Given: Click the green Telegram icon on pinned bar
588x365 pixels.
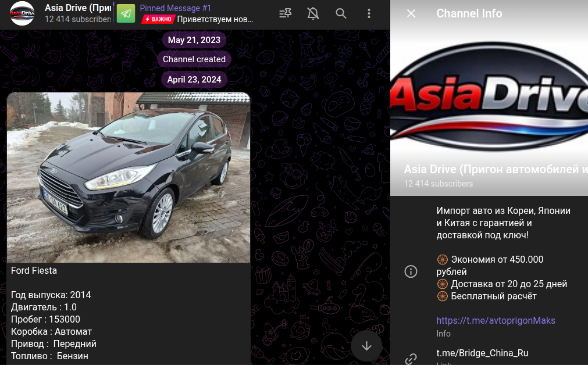Looking at the screenshot, I should click(x=125, y=14).
